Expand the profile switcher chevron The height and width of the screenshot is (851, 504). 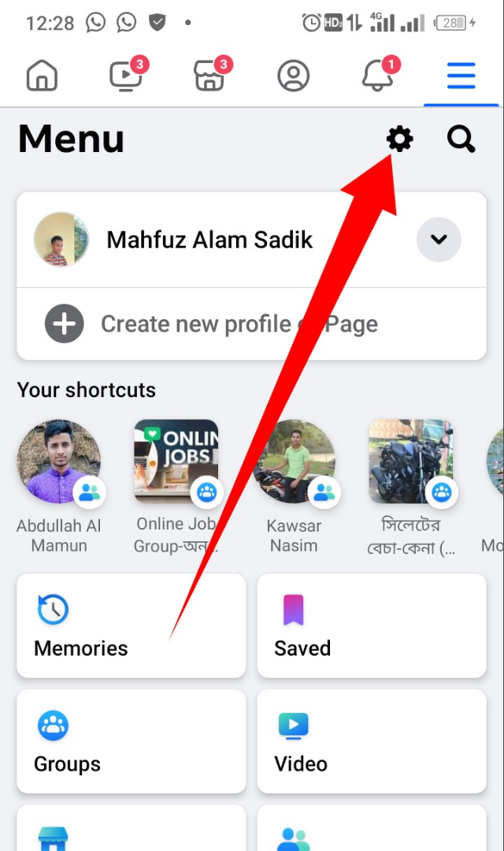tap(439, 239)
